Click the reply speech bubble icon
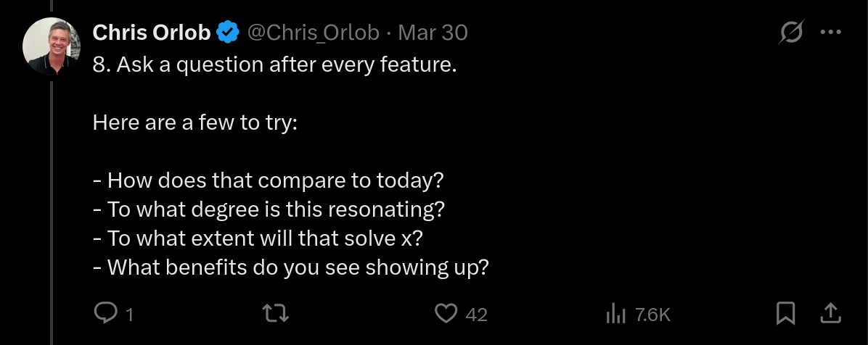Image resolution: width=868 pixels, height=345 pixels. 106,313
